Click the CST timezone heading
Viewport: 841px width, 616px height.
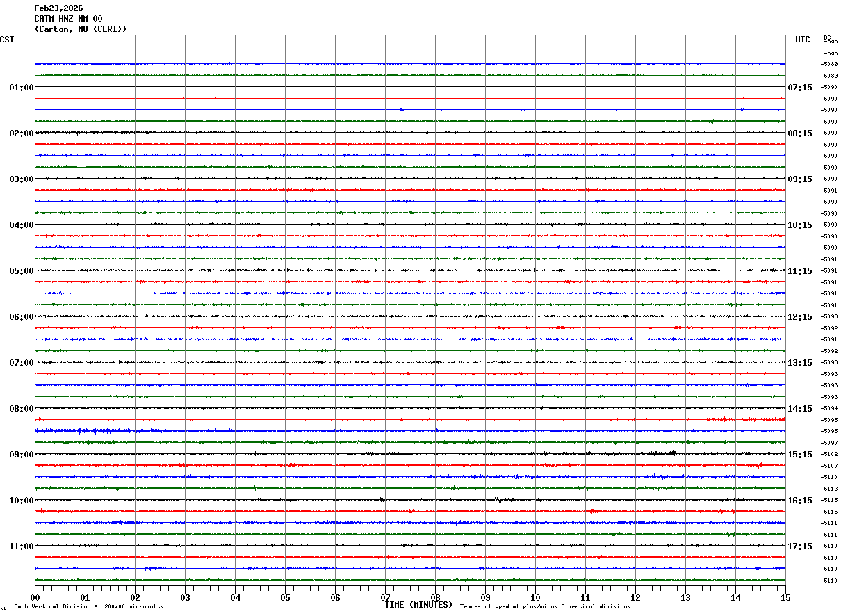(7, 40)
